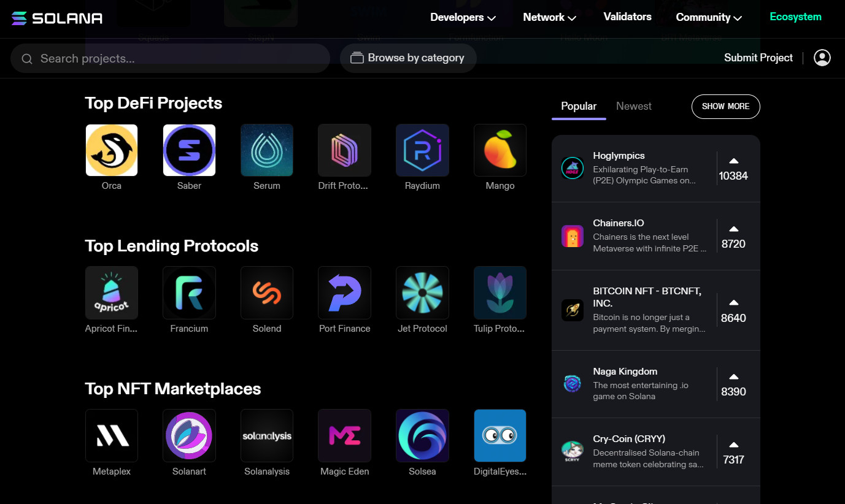View the Metaplex marketplace icon
This screenshot has width=845, height=504.
click(x=112, y=435)
